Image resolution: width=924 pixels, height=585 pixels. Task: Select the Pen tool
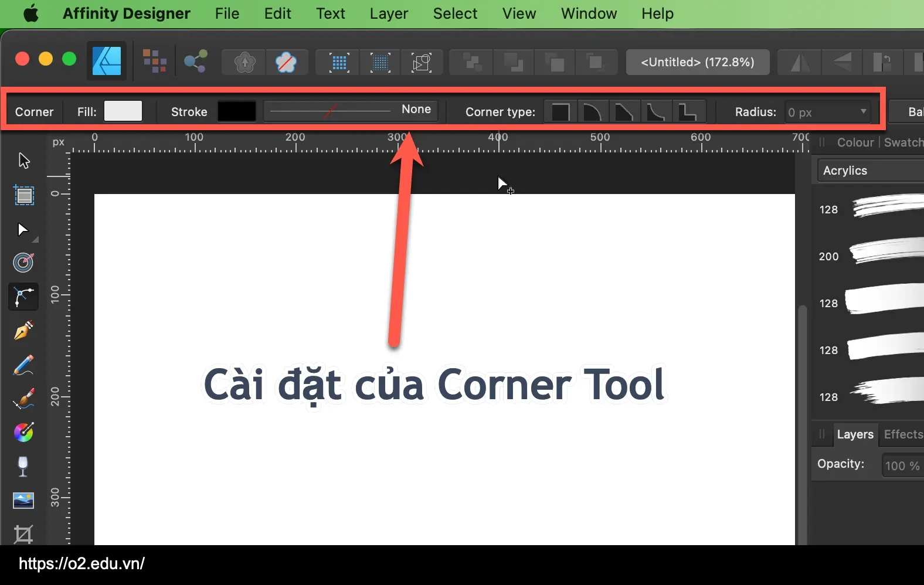pyautogui.click(x=23, y=331)
